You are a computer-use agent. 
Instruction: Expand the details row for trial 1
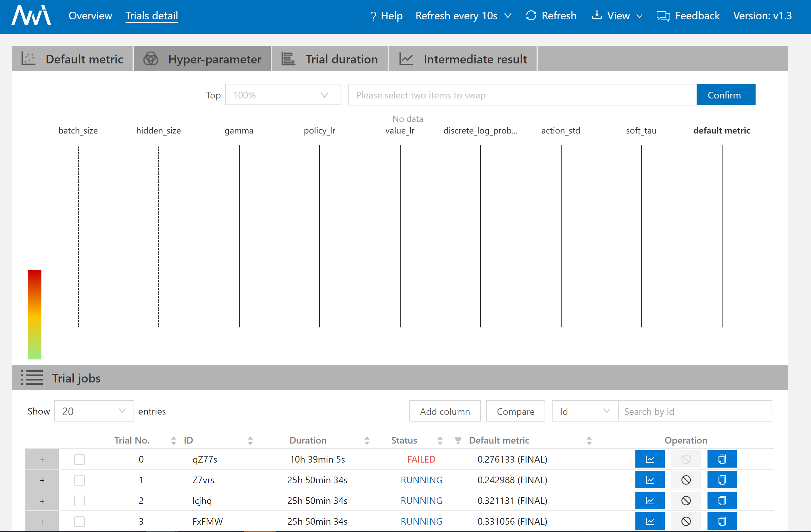click(x=42, y=480)
